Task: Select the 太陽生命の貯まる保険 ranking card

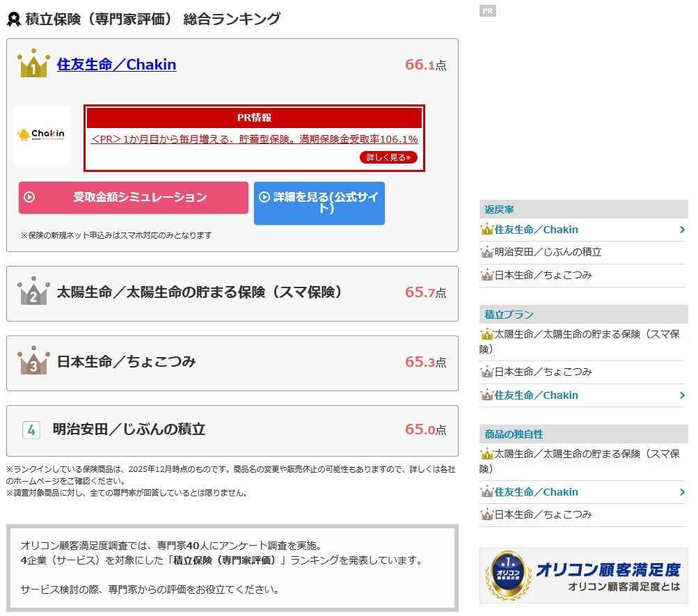Action: pos(232,293)
